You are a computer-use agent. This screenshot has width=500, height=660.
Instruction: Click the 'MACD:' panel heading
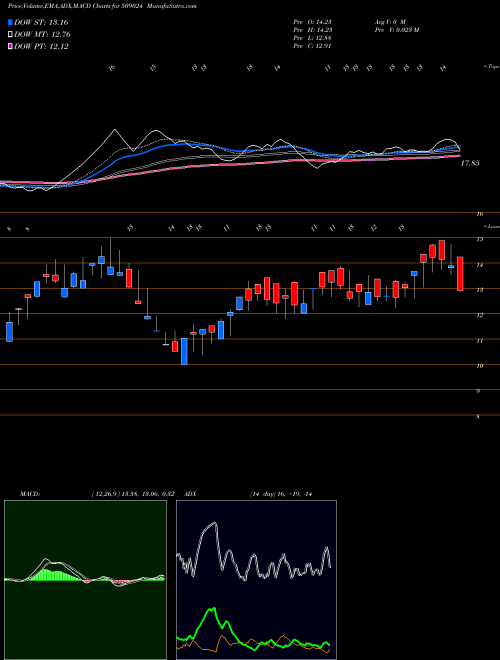click(29, 494)
